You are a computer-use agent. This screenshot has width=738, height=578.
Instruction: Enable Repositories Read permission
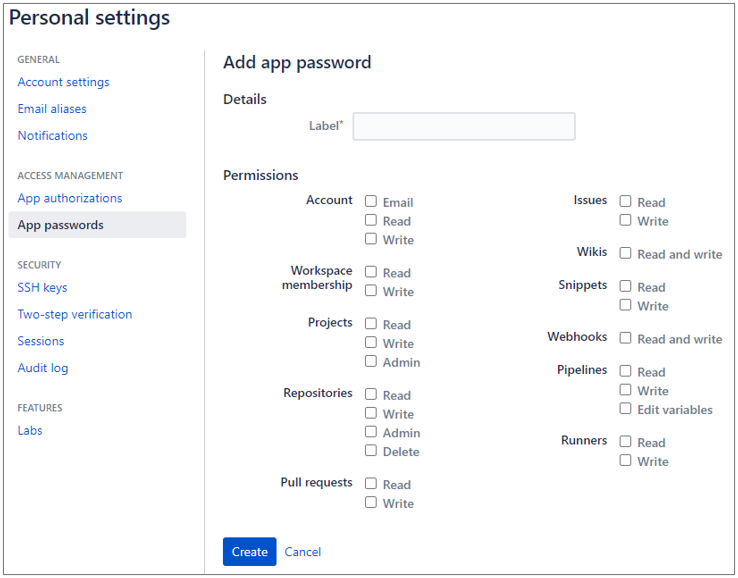pos(371,394)
